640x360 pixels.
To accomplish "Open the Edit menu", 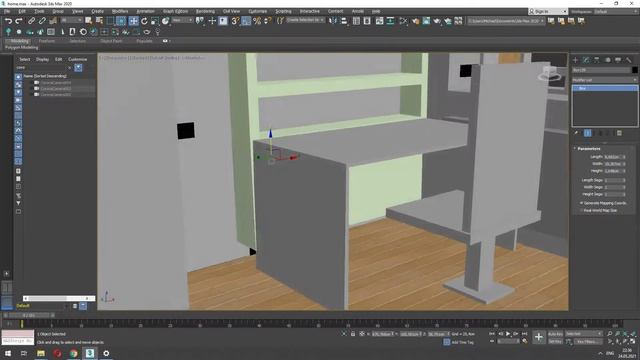I will click(22, 11).
